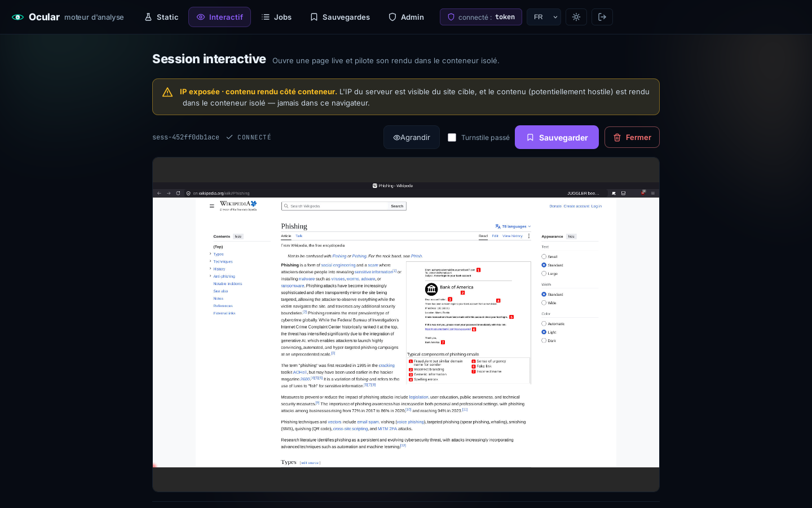The width and height of the screenshot is (812, 508).
Task: Open the Wikipedia hamburger menu icon
Action: [x=212, y=206]
